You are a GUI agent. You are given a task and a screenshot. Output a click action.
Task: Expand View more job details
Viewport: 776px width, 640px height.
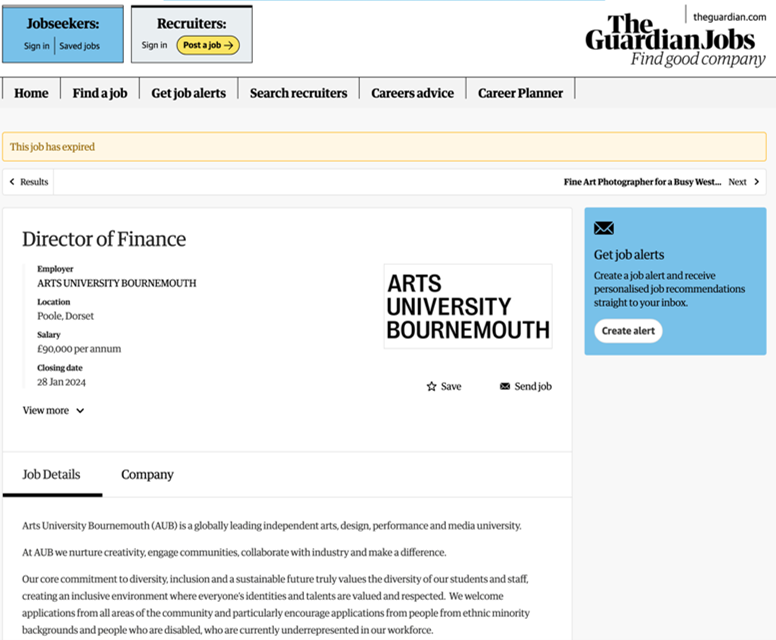[x=53, y=410]
